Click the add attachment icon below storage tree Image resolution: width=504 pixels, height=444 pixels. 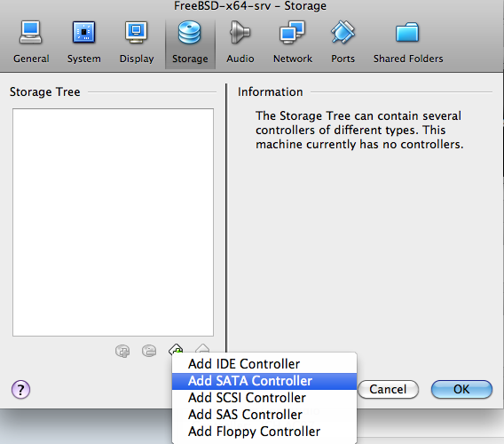(x=122, y=351)
